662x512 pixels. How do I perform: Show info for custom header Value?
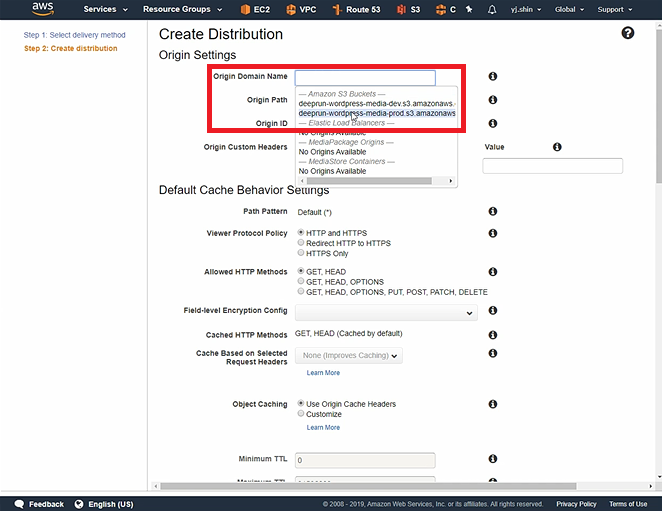(x=557, y=147)
